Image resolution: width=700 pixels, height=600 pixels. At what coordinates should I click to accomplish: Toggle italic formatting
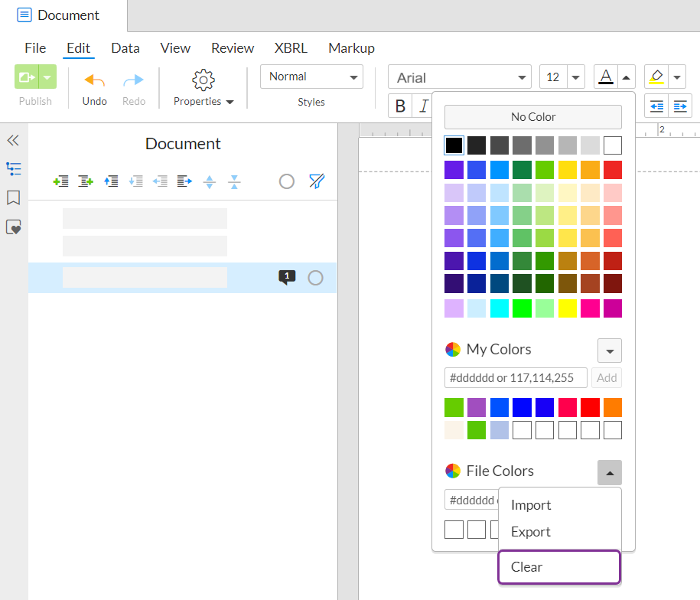point(423,106)
